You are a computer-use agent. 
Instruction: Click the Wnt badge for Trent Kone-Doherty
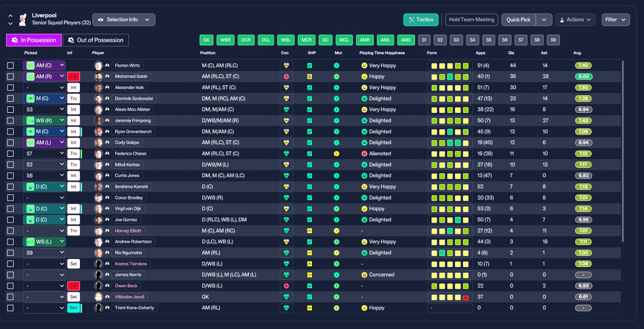[x=73, y=308]
